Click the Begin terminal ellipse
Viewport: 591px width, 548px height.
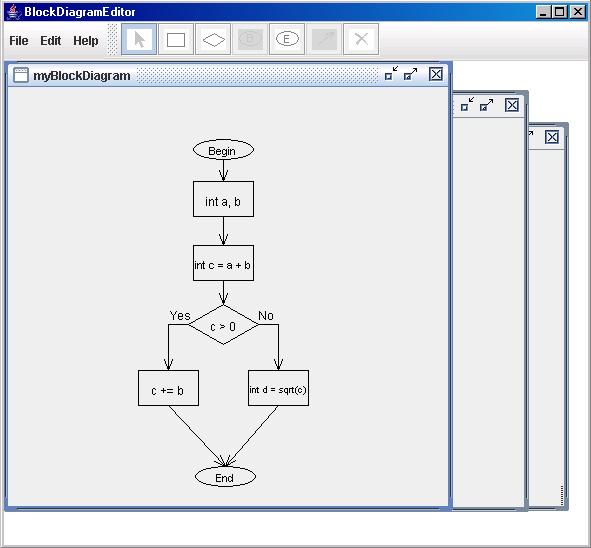tap(224, 150)
